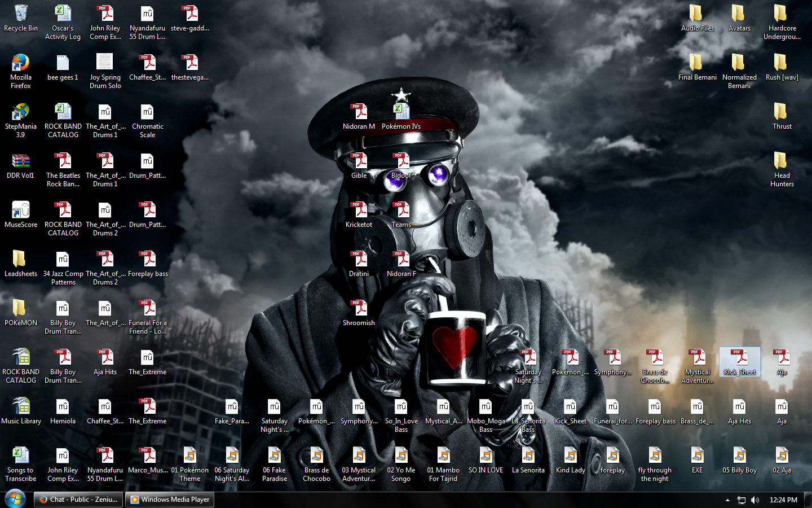The height and width of the screenshot is (508, 812).
Task: Open the Final Bemani folder
Action: 697,68
